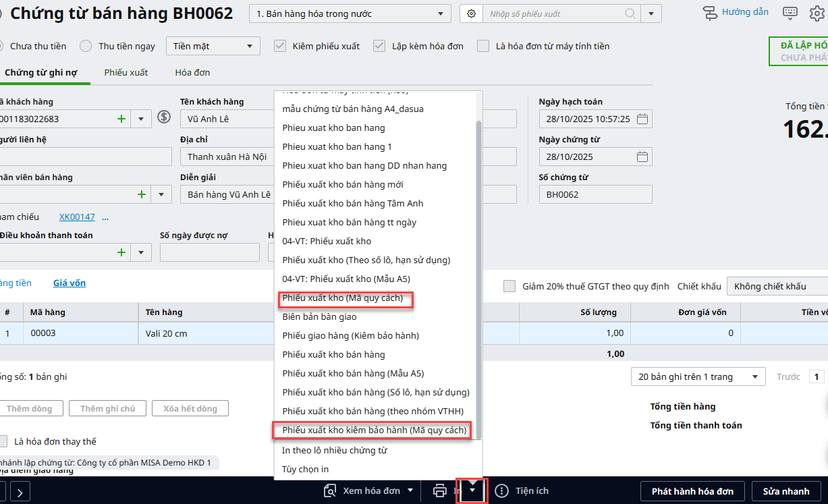Select Phiếu xuất kho (Mã quy cách)
Screen dimensions: 828x504
coord(342,298)
